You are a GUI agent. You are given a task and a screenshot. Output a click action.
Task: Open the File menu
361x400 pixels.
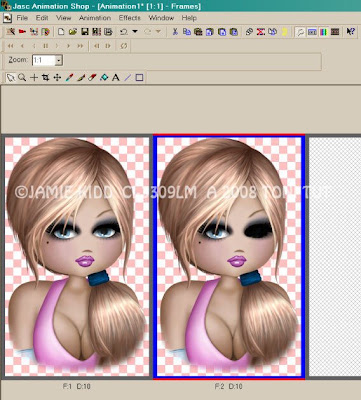point(22,18)
